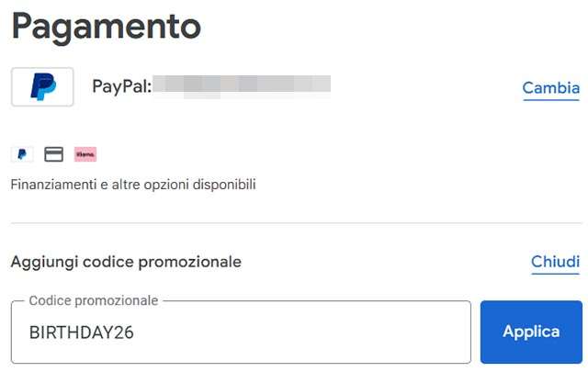
Task: Click the credit card payment icon
Action: [53, 153]
